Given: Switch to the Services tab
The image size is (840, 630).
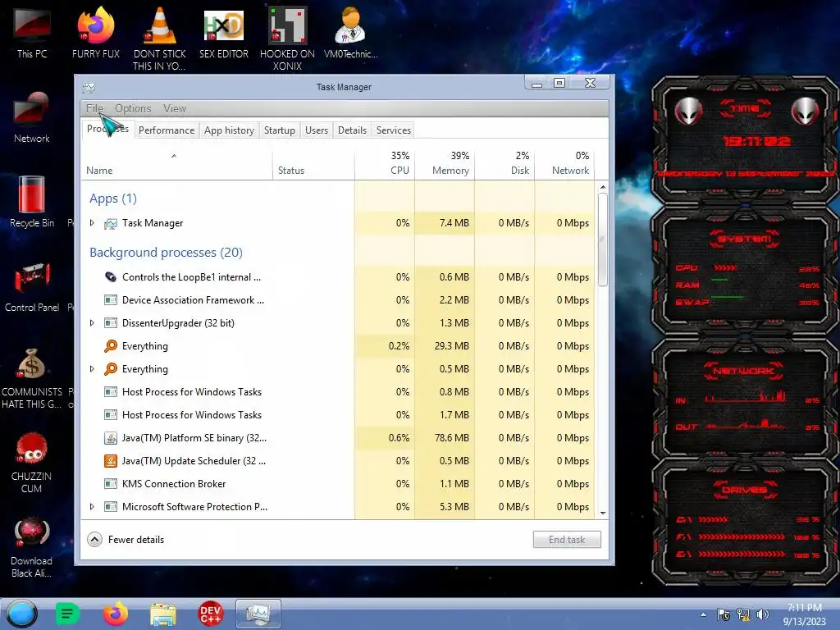Looking at the screenshot, I should click(394, 130).
